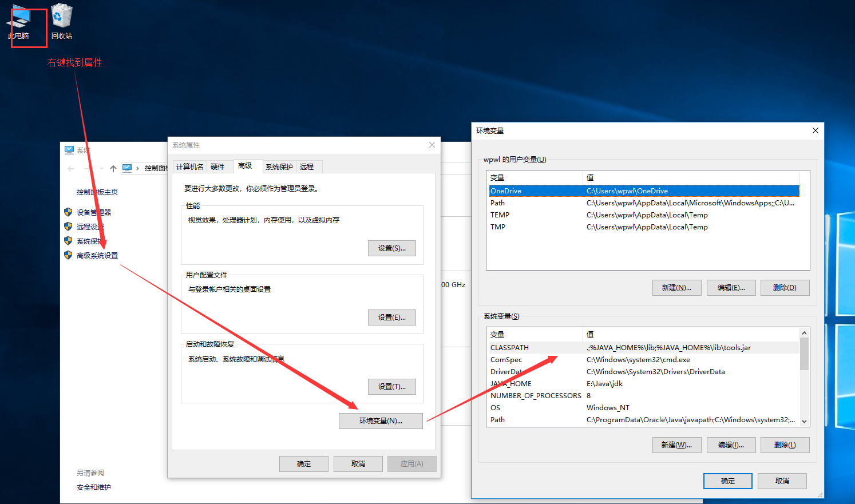
Task: Click 新建(N) under user variables
Action: point(676,287)
